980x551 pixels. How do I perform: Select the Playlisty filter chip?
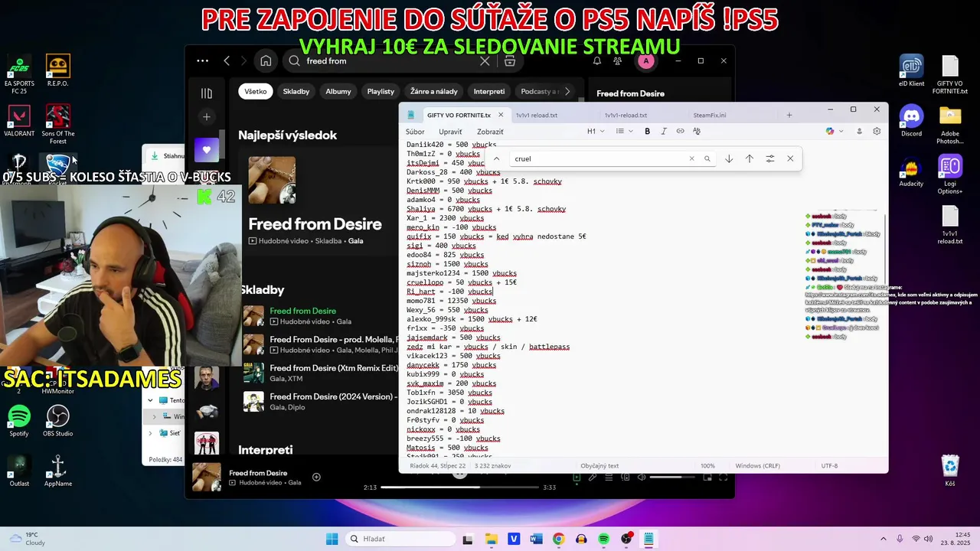pyautogui.click(x=381, y=91)
